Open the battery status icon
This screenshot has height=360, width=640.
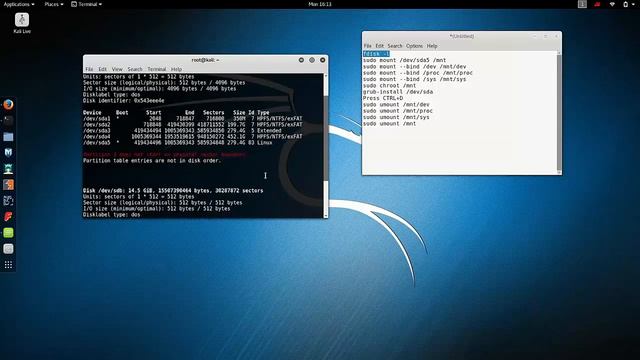point(625,4)
